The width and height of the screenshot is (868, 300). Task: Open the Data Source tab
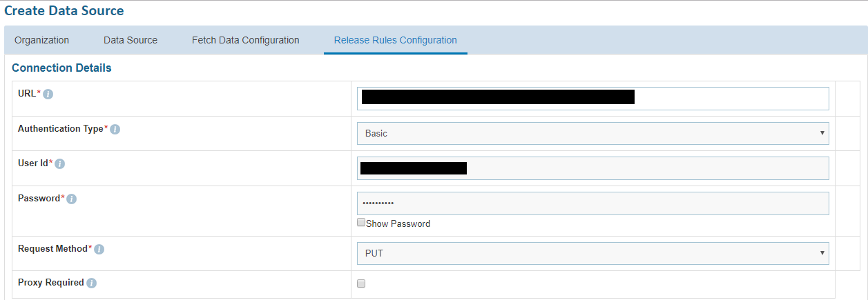tap(131, 40)
